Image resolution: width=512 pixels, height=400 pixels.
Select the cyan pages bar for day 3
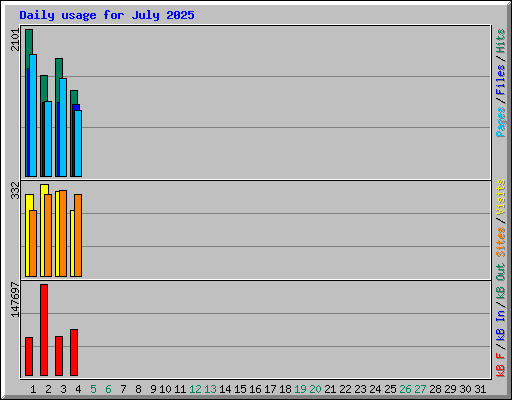(x=63, y=127)
